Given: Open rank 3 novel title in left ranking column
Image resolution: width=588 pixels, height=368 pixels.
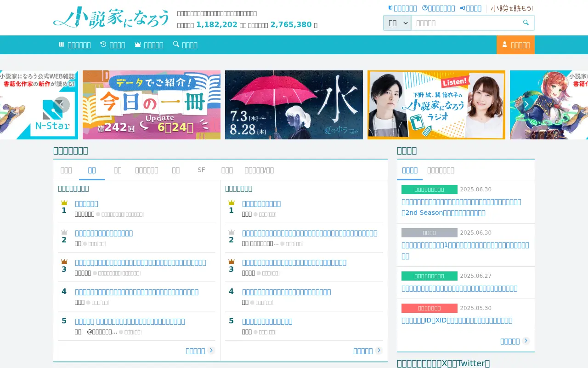Looking at the screenshot, I should coord(141,262).
